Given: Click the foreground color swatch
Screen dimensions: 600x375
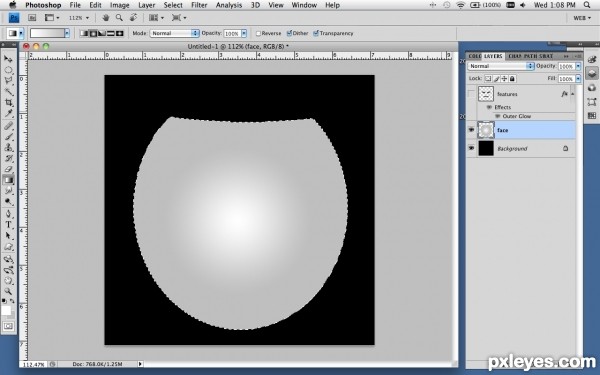Looking at the screenshot, I should 6,310.
